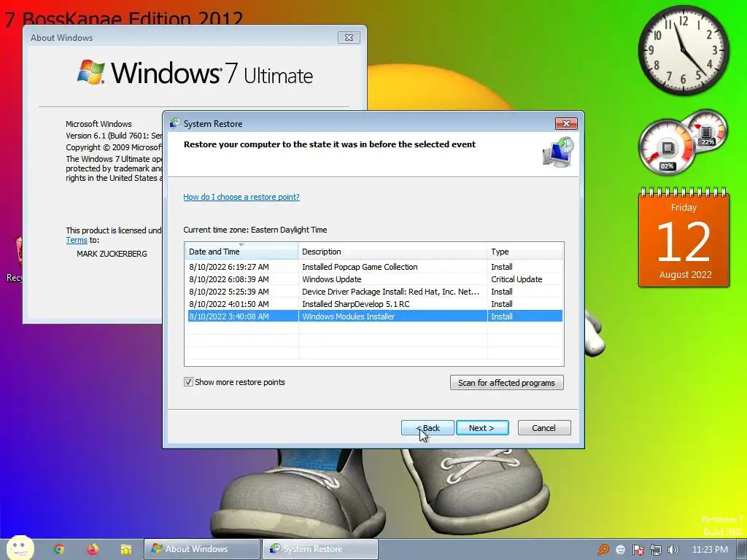The width and height of the screenshot is (747, 560).
Task: Click the Start orb smiley face button
Action: tap(20, 548)
